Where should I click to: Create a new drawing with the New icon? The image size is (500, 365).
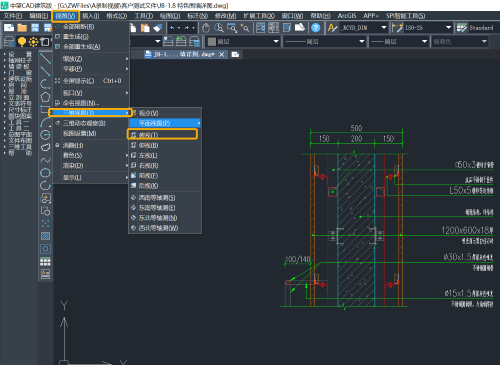point(9,28)
